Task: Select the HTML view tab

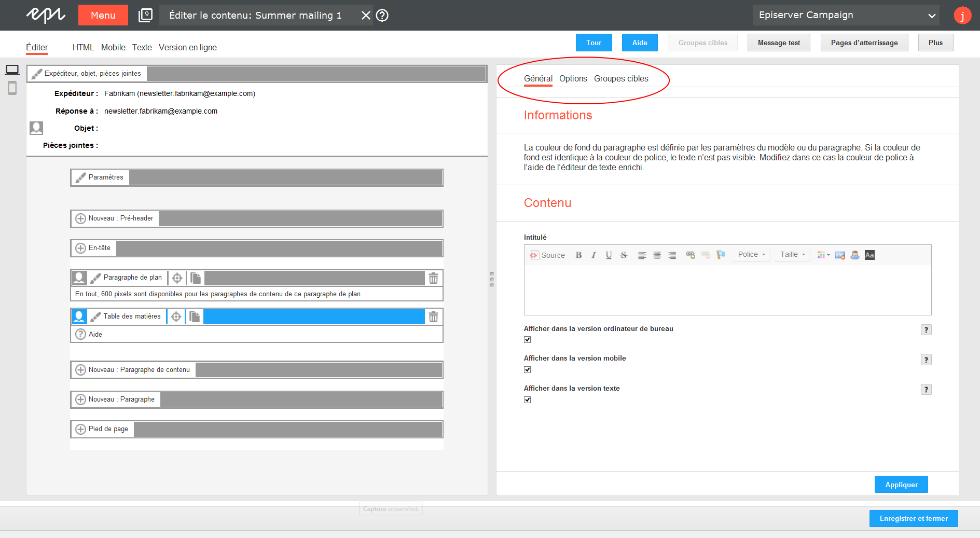Action: point(83,48)
